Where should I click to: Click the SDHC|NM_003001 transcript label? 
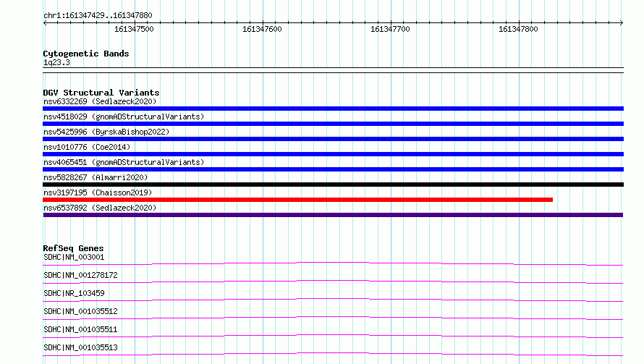click(x=74, y=257)
